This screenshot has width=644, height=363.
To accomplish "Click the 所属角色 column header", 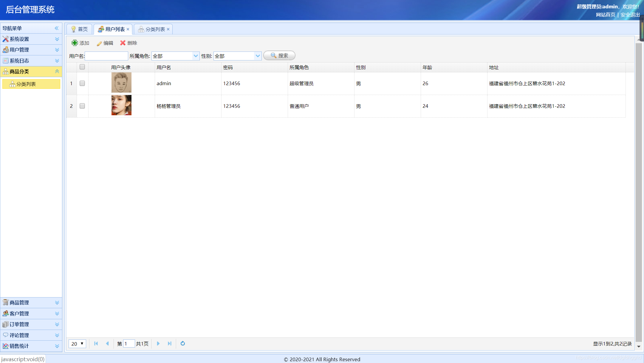I will [321, 67].
